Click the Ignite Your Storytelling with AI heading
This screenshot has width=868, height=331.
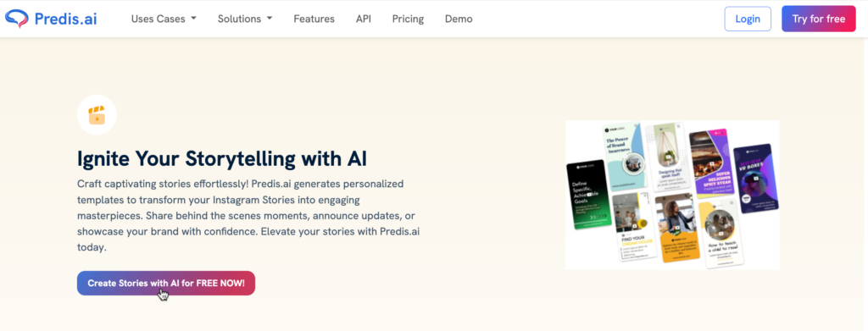tap(222, 158)
